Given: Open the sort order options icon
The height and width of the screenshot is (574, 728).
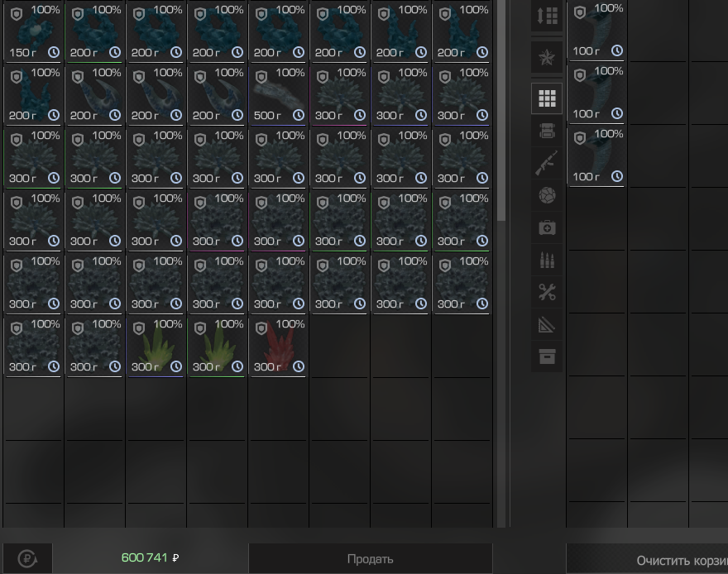Looking at the screenshot, I should [x=547, y=17].
